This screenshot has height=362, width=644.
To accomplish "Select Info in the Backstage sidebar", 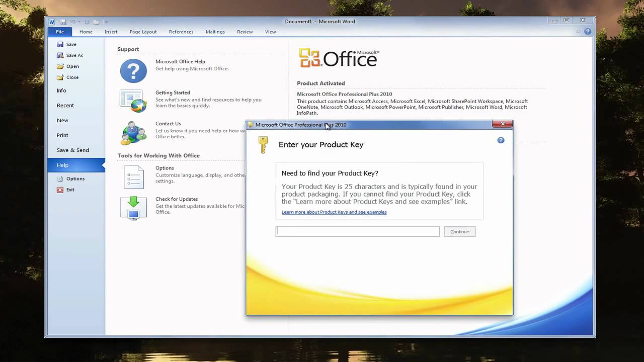I will click(76, 90).
